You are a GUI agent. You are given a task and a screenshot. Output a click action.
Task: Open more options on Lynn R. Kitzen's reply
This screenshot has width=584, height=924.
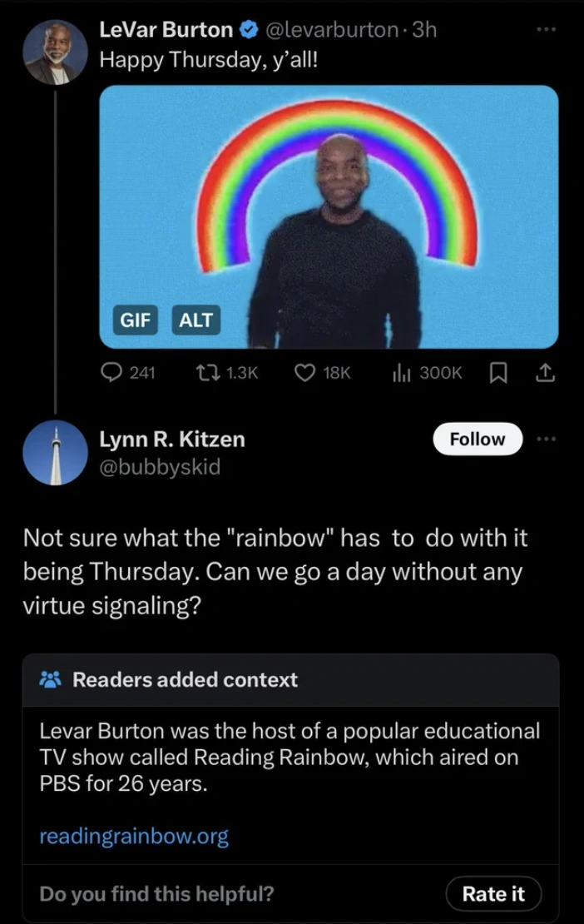[545, 439]
